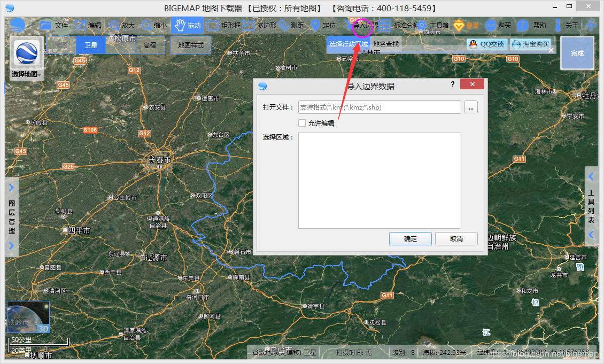Activate the 测距 distance measuring tool
Image resolution: width=604 pixels, height=364 pixels.
coord(291,26)
